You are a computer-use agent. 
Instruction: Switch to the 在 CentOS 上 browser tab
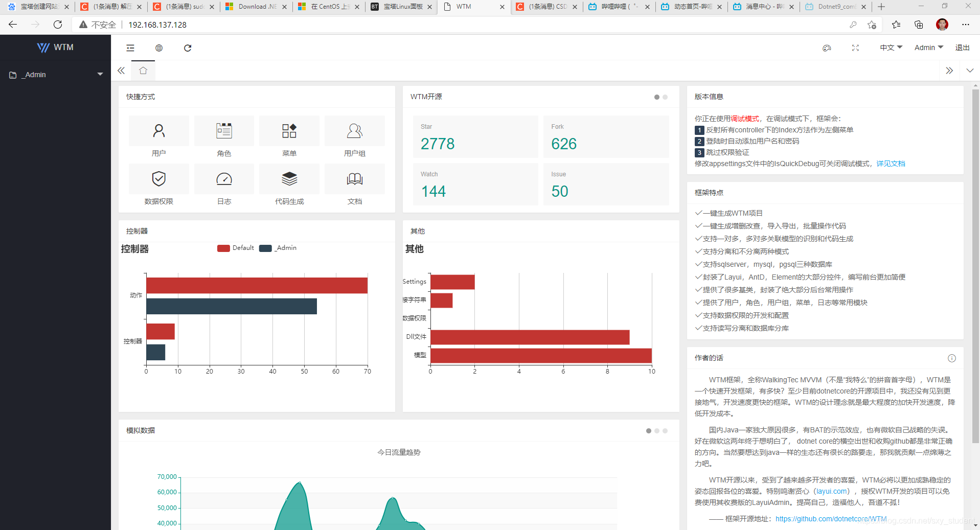[x=329, y=7]
